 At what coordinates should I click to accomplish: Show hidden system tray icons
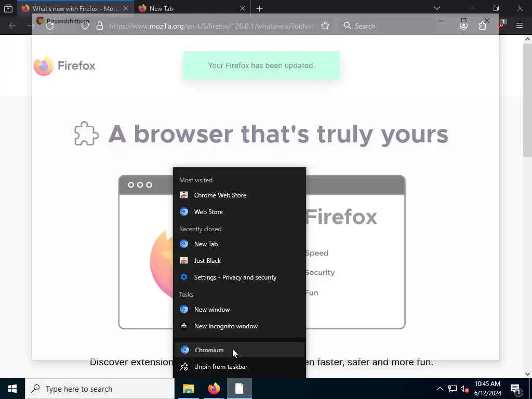440,389
